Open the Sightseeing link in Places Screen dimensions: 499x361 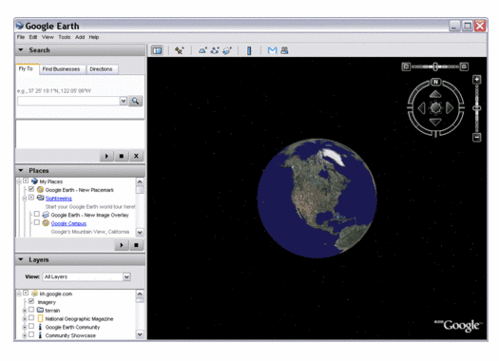tap(59, 198)
